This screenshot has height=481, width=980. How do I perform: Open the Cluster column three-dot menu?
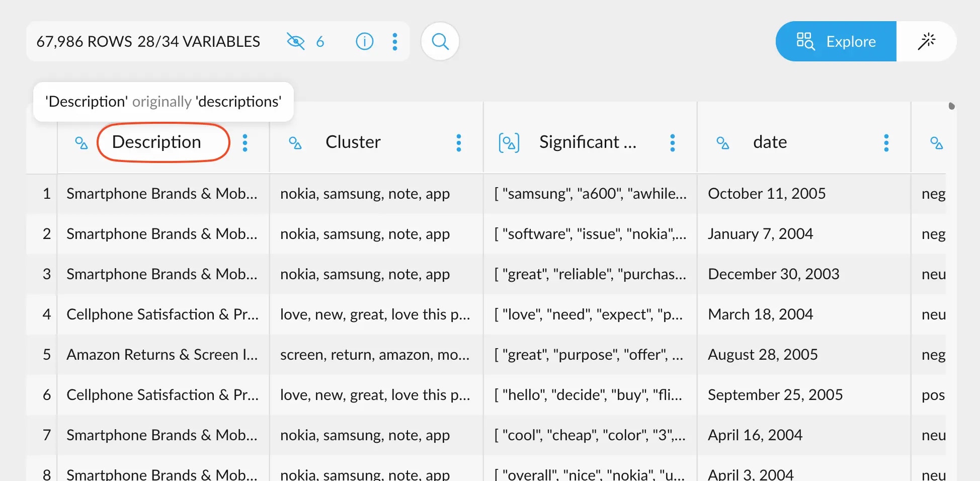point(459,143)
